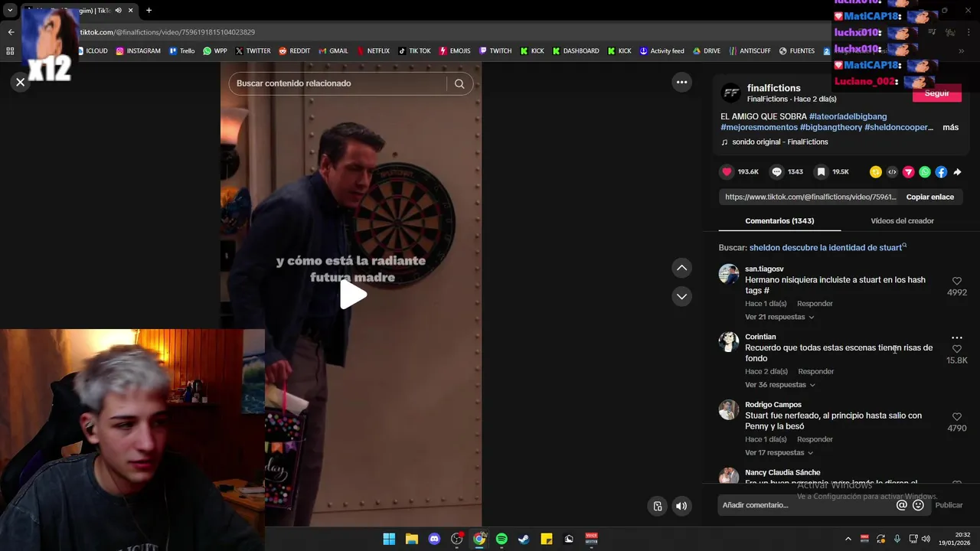
Task: Get the embed code icon
Action: point(892,172)
